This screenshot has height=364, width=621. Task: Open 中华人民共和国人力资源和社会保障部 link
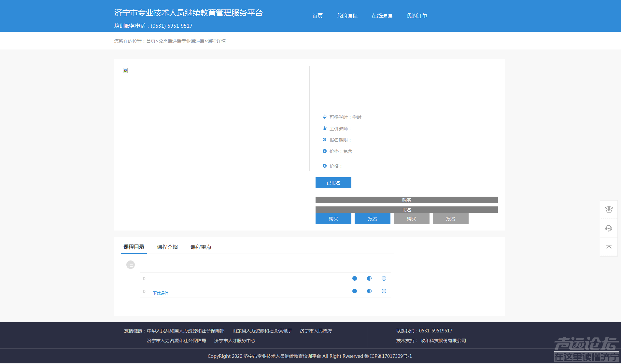186,331
